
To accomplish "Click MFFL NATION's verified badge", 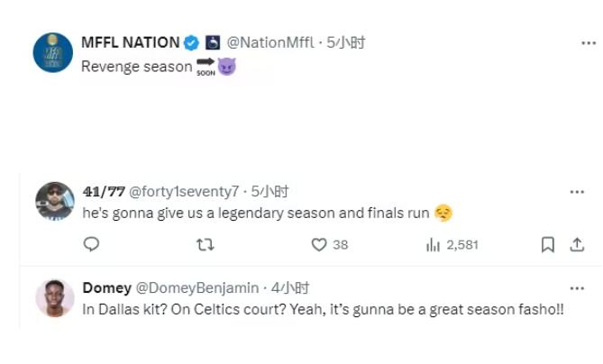I will [191, 42].
